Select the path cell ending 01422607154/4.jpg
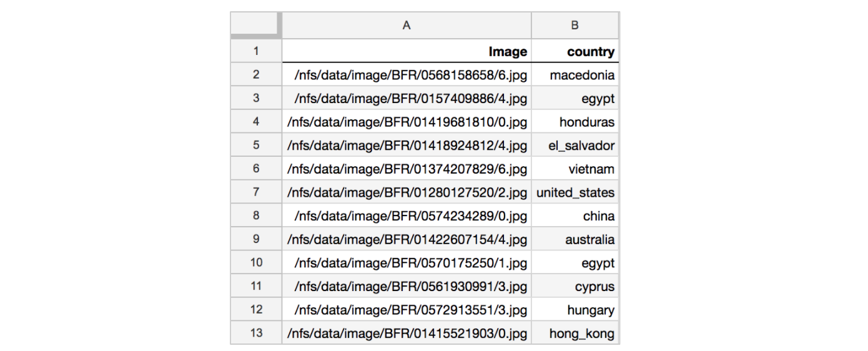This screenshot has width=868, height=351. [x=407, y=239]
